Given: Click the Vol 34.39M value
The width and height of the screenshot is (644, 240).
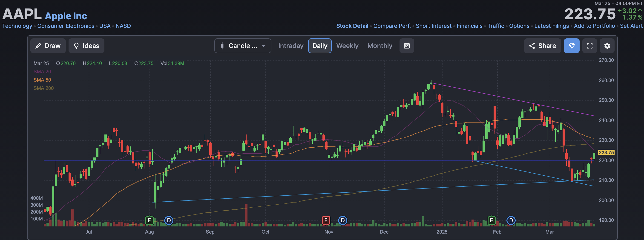Looking at the screenshot, I should [x=172, y=63].
